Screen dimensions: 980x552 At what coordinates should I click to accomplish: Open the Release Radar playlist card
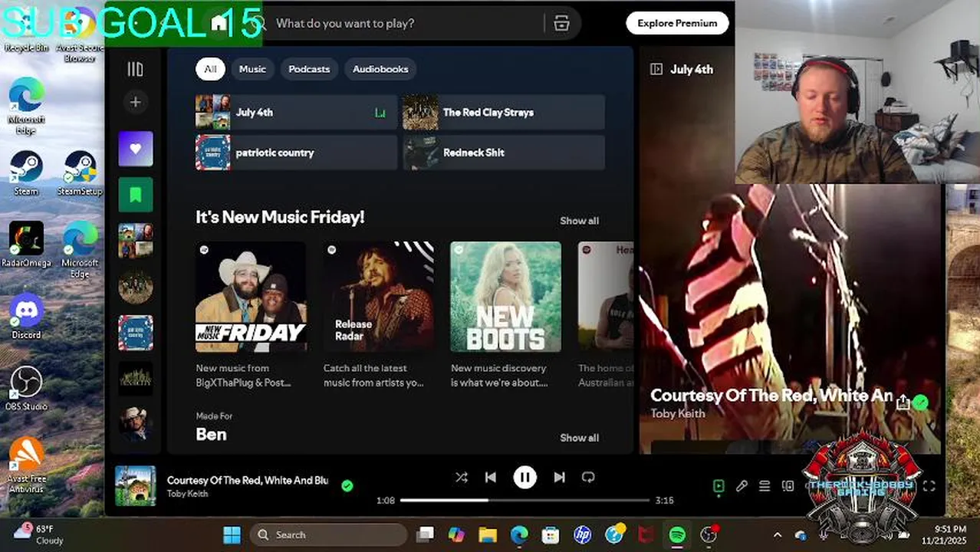378,315
